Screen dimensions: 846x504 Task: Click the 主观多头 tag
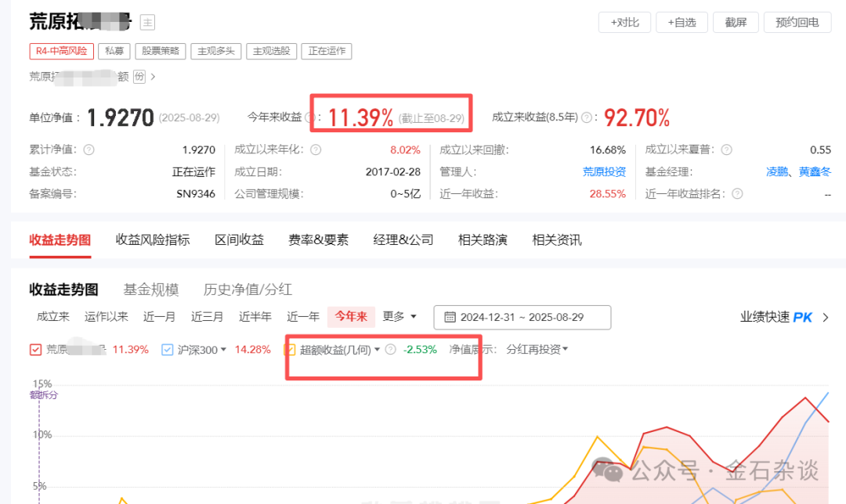click(216, 51)
